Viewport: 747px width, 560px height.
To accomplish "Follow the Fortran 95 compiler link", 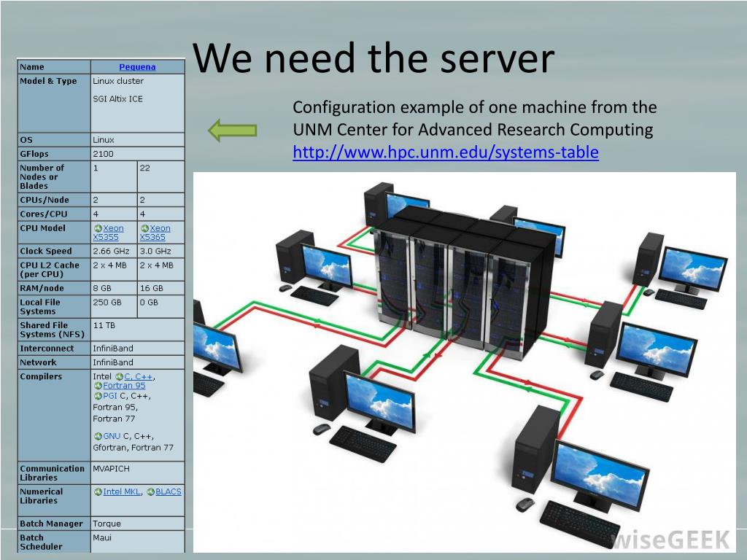I will click(124, 386).
